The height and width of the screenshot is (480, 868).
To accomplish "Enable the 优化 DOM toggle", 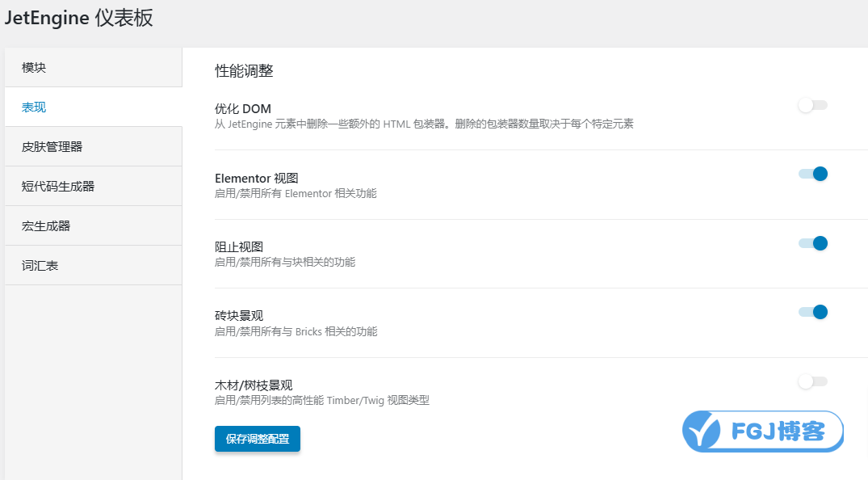I will (x=812, y=105).
